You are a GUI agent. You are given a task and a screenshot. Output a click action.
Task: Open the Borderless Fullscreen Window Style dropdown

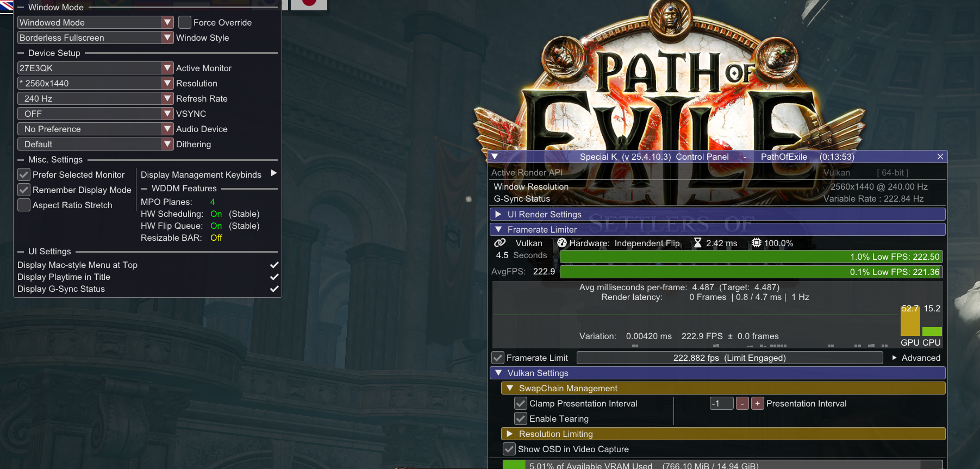[x=96, y=37]
